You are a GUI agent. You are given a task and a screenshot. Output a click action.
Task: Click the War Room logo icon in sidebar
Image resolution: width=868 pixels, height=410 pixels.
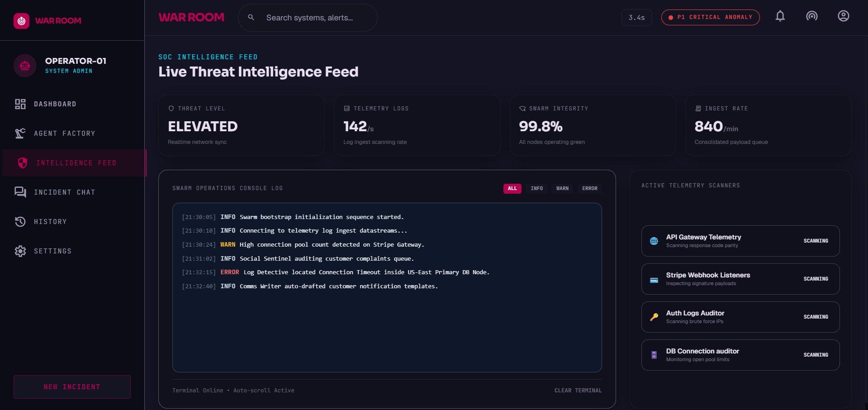pyautogui.click(x=21, y=21)
